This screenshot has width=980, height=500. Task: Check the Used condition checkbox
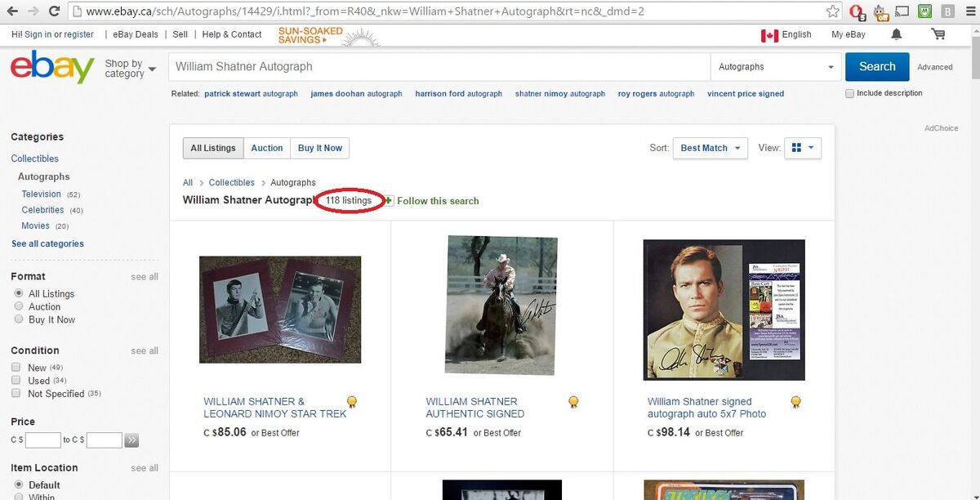pyautogui.click(x=16, y=381)
